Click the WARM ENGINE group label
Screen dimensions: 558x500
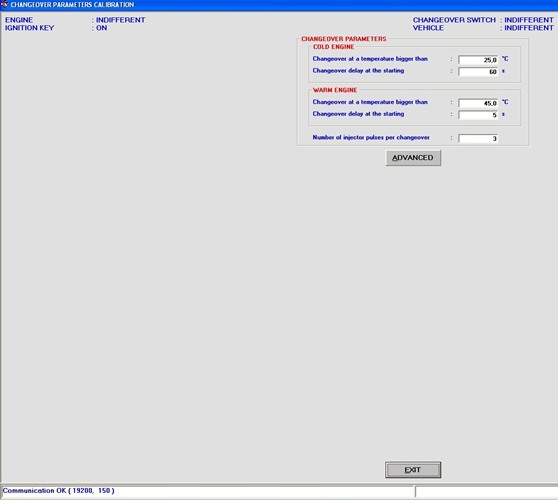click(x=335, y=90)
